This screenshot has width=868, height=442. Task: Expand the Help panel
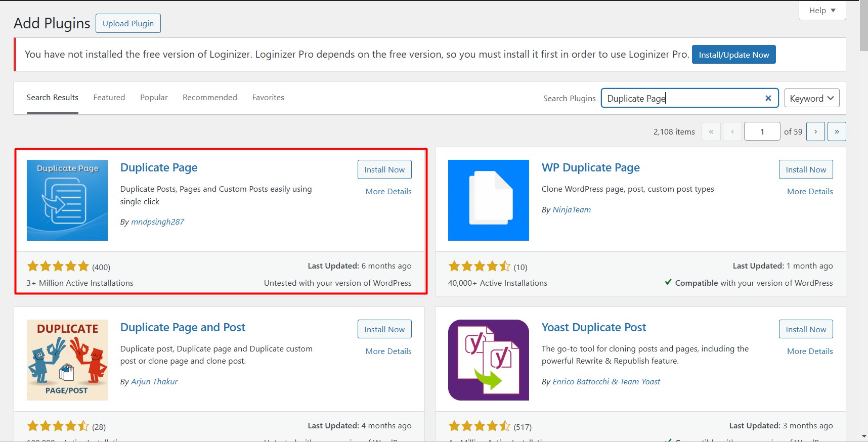(822, 10)
